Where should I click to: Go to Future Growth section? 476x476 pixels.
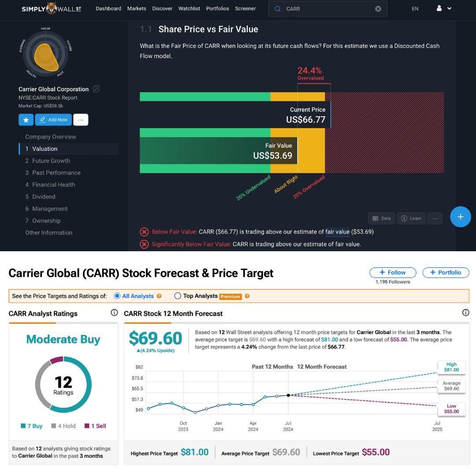click(48, 160)
